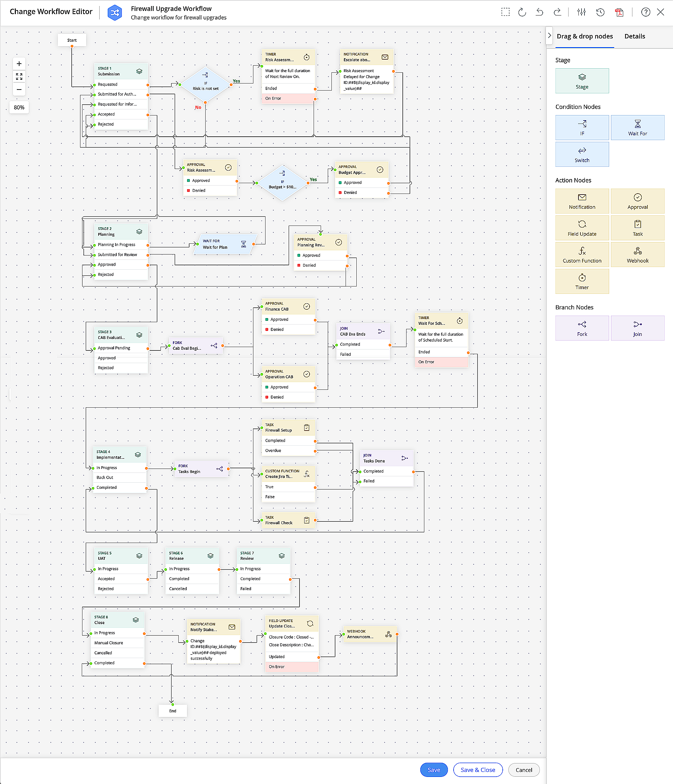This screenshot has height=784, width=673.
Task: Open the workflow settings sliders icon
Action: point(581,12)
